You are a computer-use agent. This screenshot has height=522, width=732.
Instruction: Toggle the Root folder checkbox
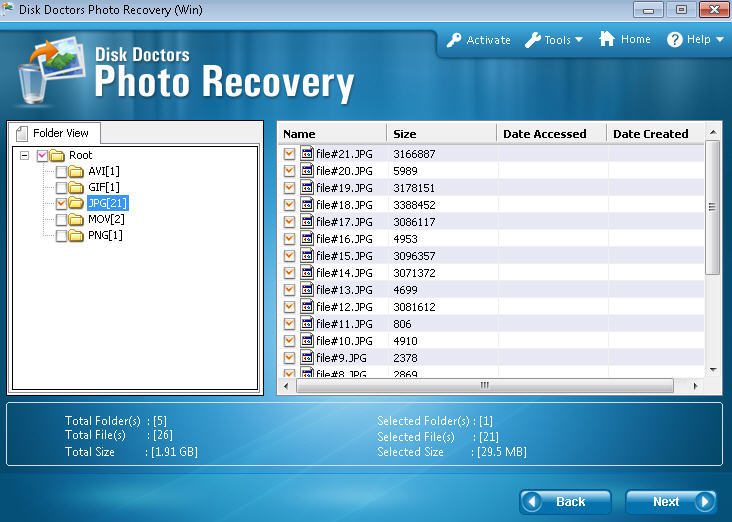click(x=42, y=155)
